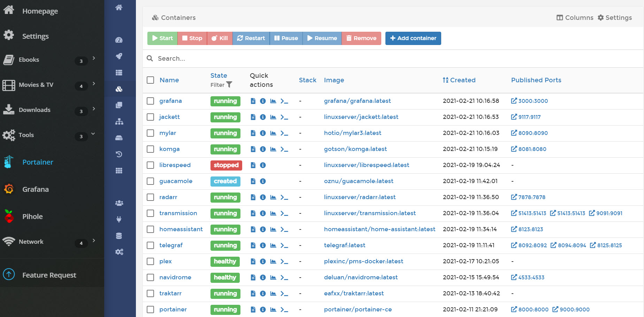Collapse the Tools menu chevron

tap(93, 134)
